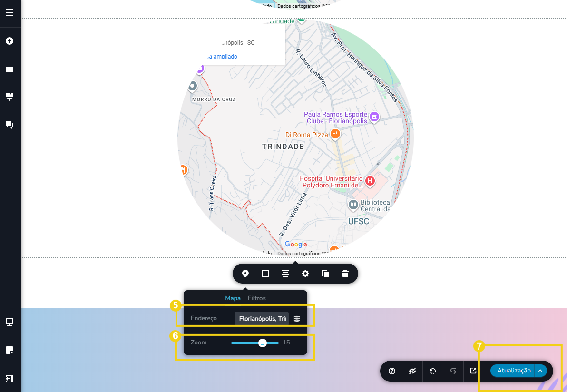
Task: Click the Paula Ramos Esporte Clube marker
Action: [x=374, y=117]
